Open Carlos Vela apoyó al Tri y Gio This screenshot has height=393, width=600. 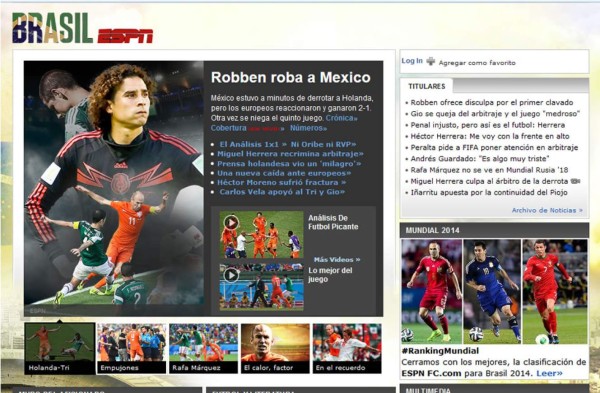click(x=282, y=192)
